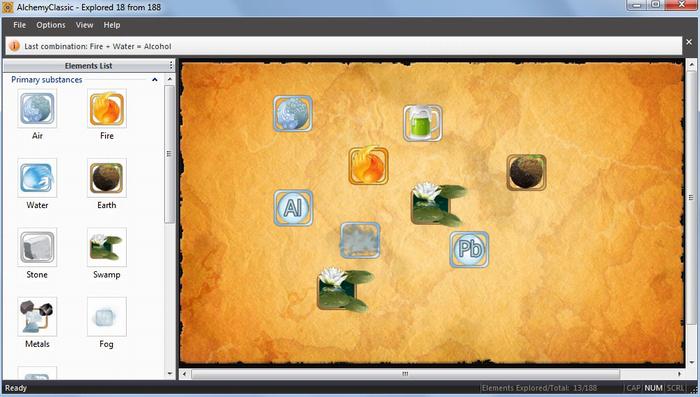Close the Last combination info bar
Viewport: 700px width, 397px height.
click(x=689, y=42)
